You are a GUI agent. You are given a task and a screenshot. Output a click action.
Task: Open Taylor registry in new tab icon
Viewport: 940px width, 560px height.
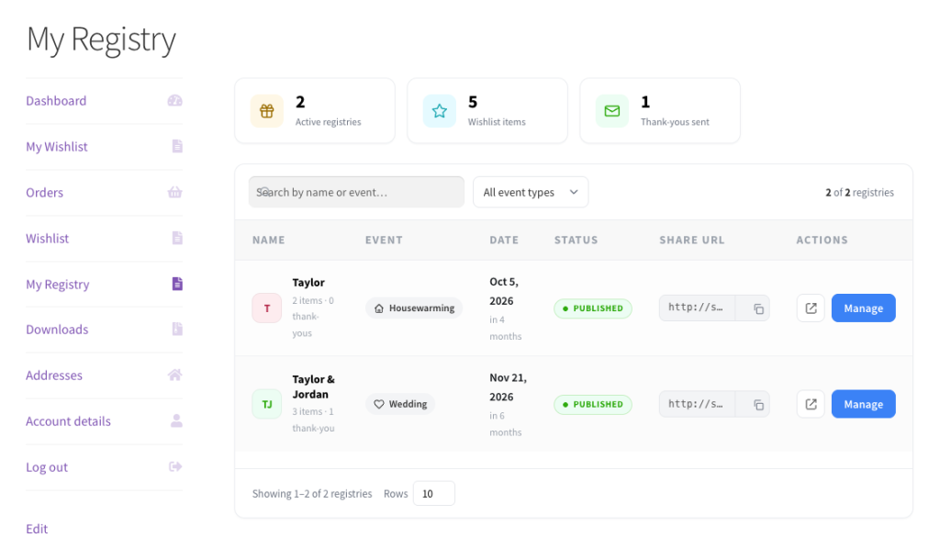(x=811, y=308)
